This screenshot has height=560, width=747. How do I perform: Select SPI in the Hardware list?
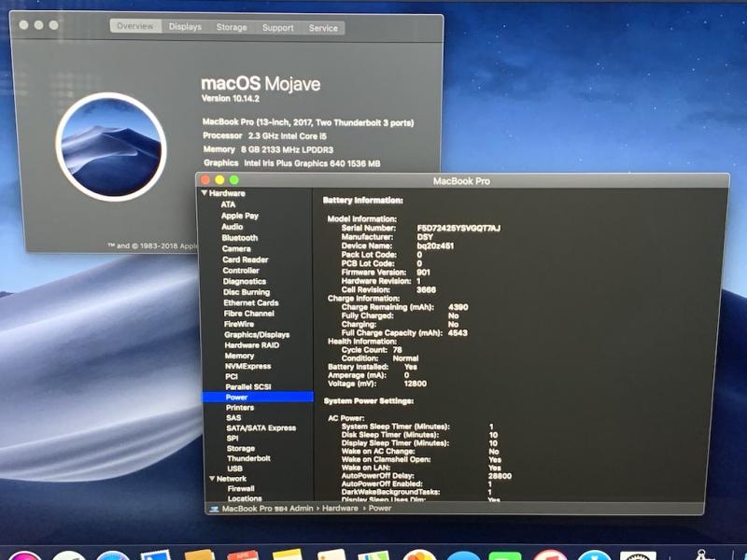tap(233, 438)
